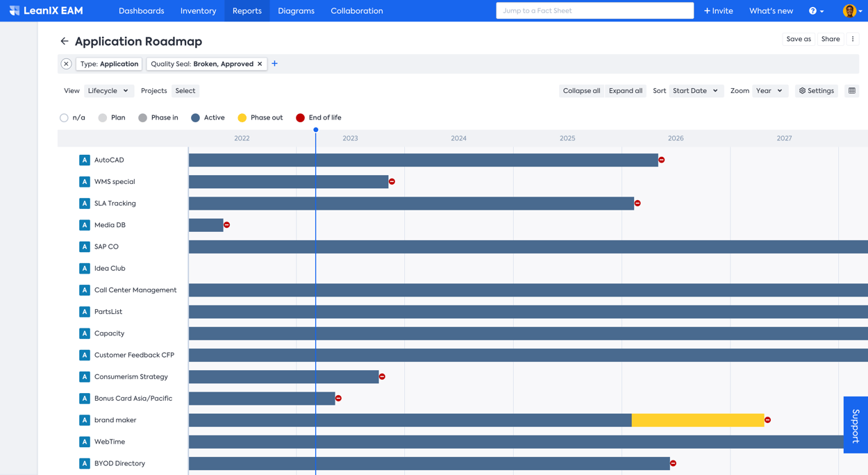Image resolution: width=868 pixels, height=475 pixels.
Task: Click the back arrow next to Application Roadmap
Action: (x=64, y=42)
